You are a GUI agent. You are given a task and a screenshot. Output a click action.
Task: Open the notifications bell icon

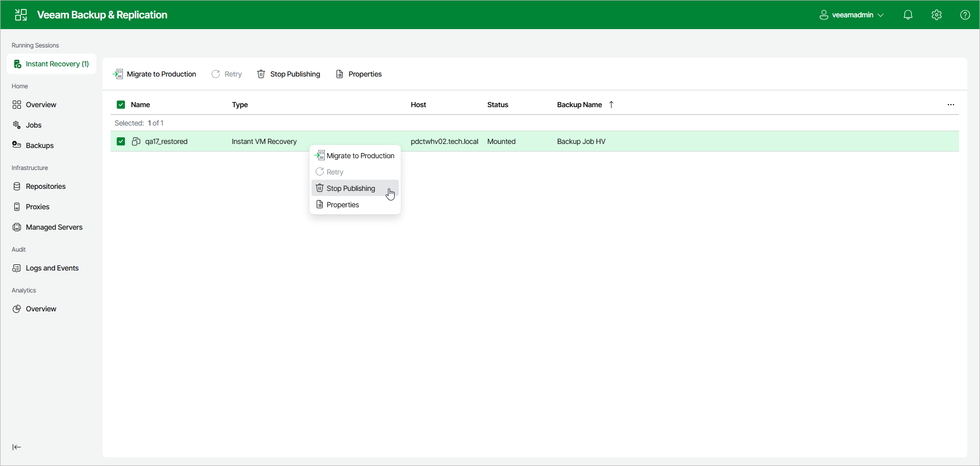coord(908,15)
